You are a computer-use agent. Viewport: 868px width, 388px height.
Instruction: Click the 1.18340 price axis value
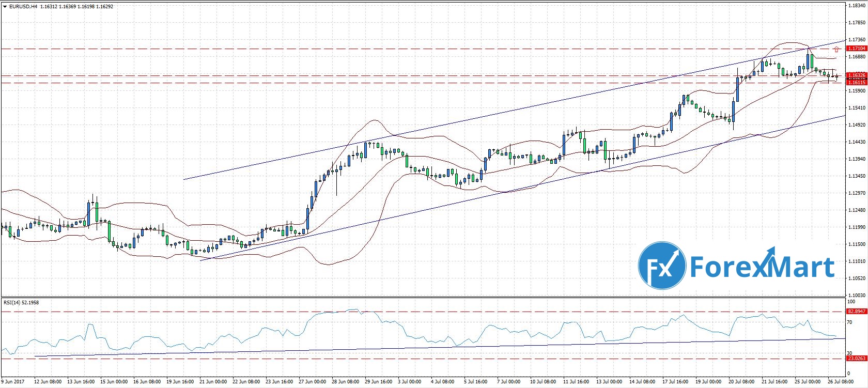tap(857, 6)
